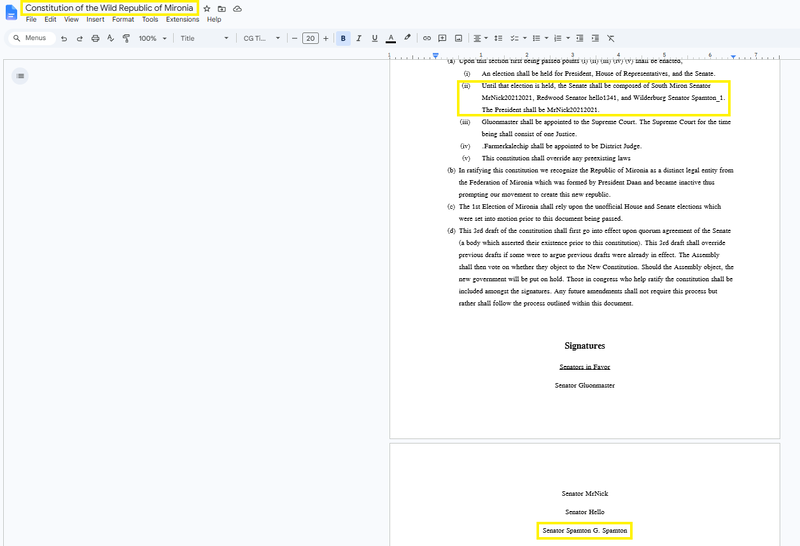Click 'Senator Gluonmaster' signature line
Viewport: 800px width, 546px height.
click(585, 385)
